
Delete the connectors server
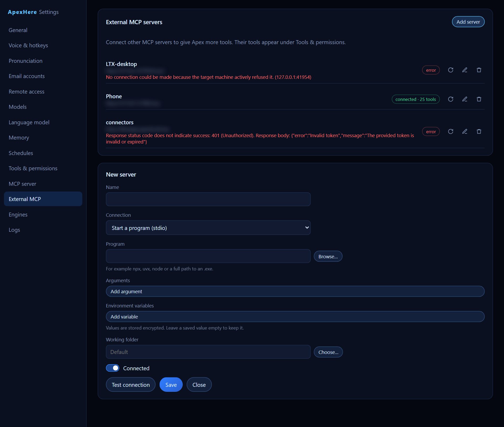(479, 131)
